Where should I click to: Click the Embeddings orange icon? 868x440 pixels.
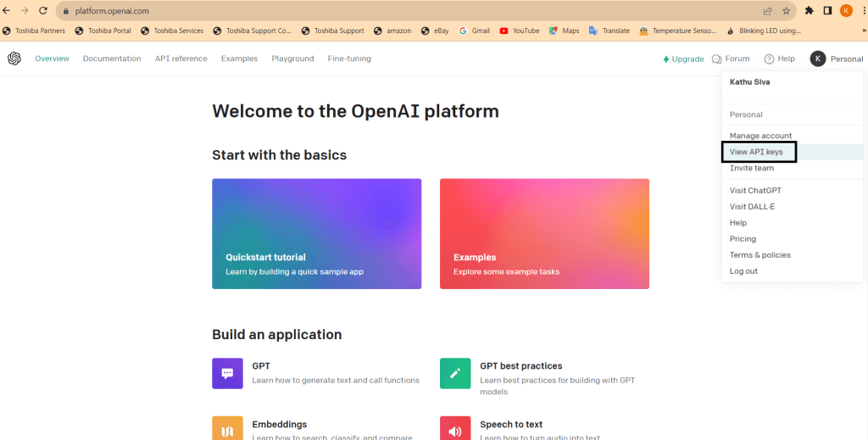pos(227,428)
